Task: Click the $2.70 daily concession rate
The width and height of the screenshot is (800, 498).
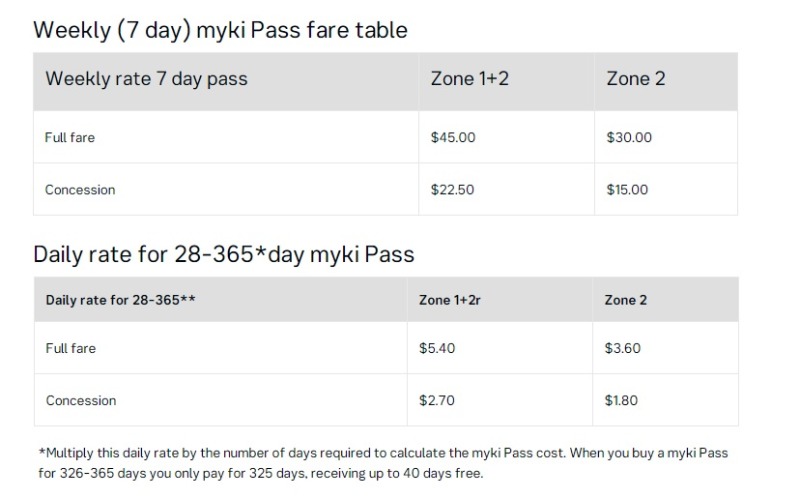Action: tap(437, 400)
